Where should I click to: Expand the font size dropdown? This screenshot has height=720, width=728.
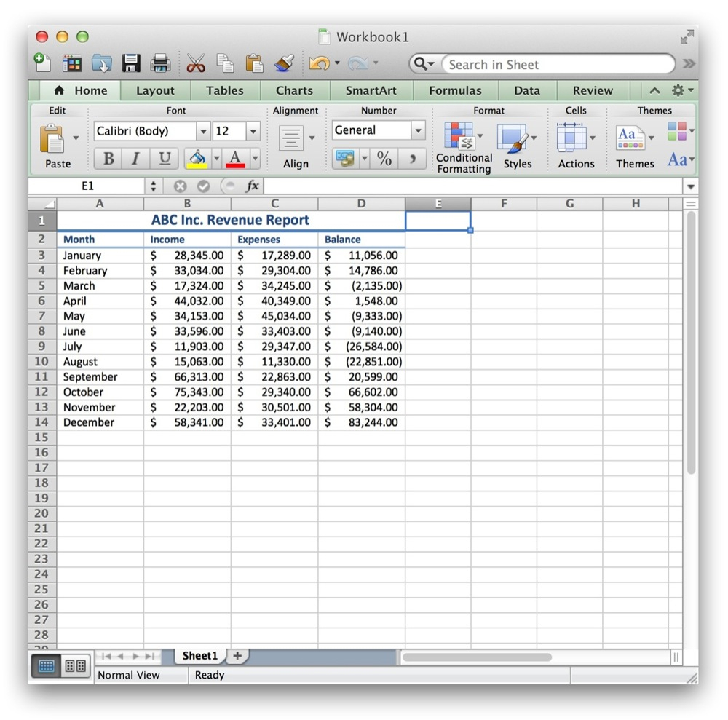click(x=252, y=131)
